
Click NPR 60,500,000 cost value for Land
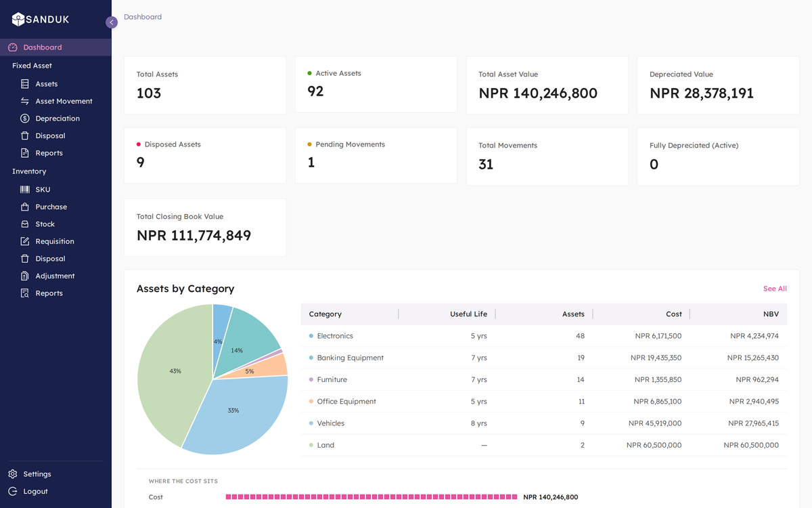click(x=654, y=445)
